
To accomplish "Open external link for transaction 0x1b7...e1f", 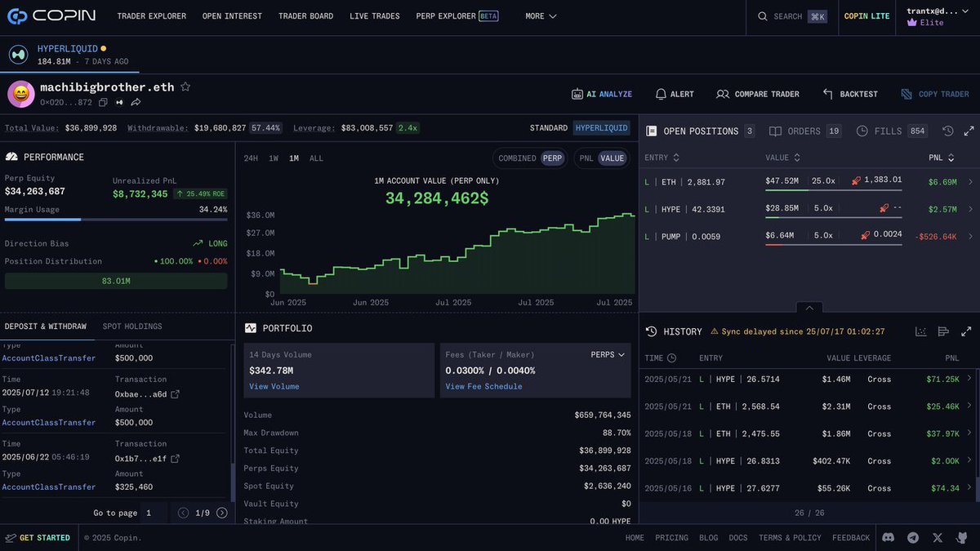I will tap(175, 459).
